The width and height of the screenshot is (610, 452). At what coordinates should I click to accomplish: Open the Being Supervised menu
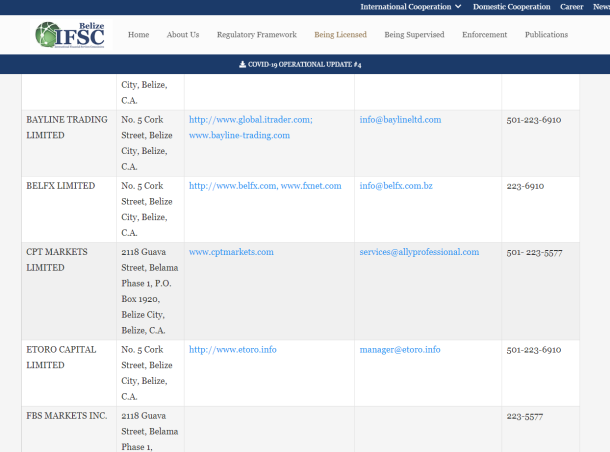(x=414, y=35)
